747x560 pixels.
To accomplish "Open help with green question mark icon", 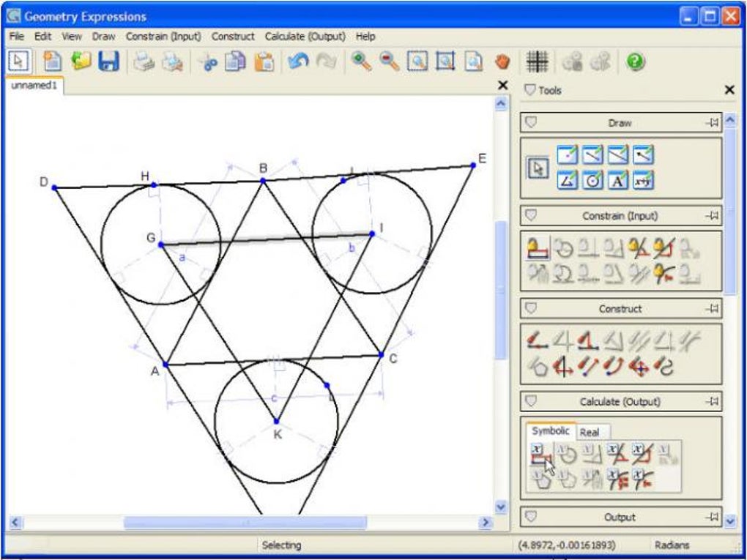I will [636, 61].
